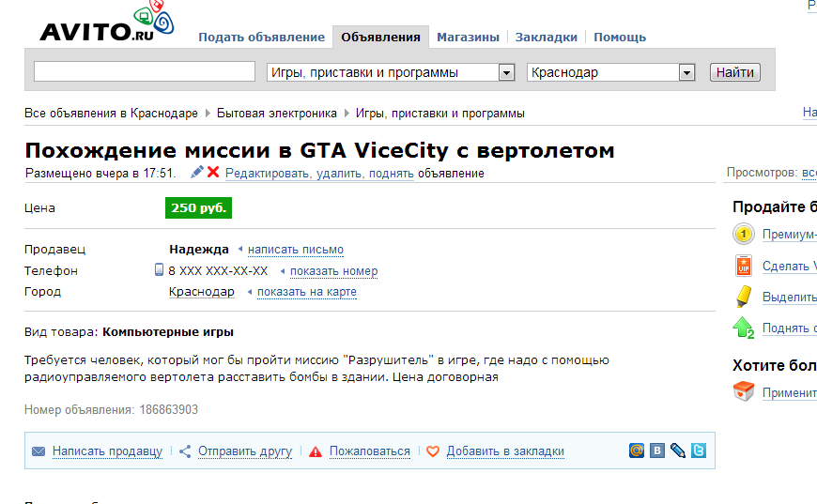Go to the Магазины tab
The height and width of the screenshot is (504, 817).
click(x=468, y=38)
